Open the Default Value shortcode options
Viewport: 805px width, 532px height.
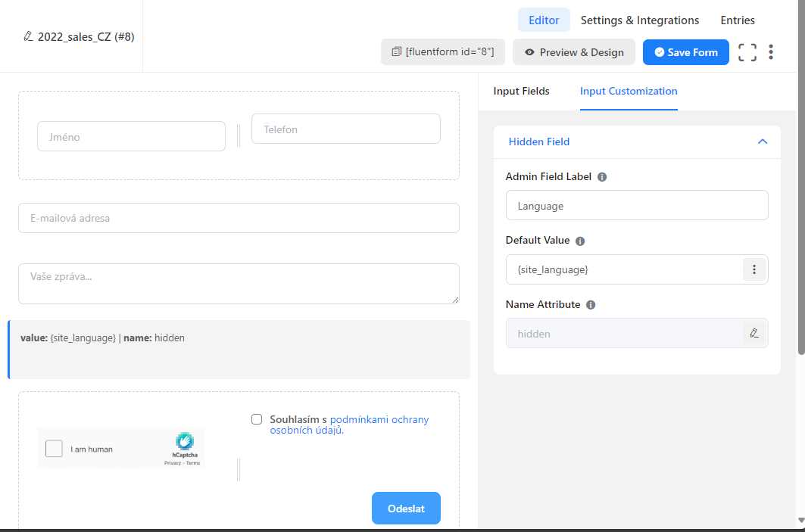(754, 269)
